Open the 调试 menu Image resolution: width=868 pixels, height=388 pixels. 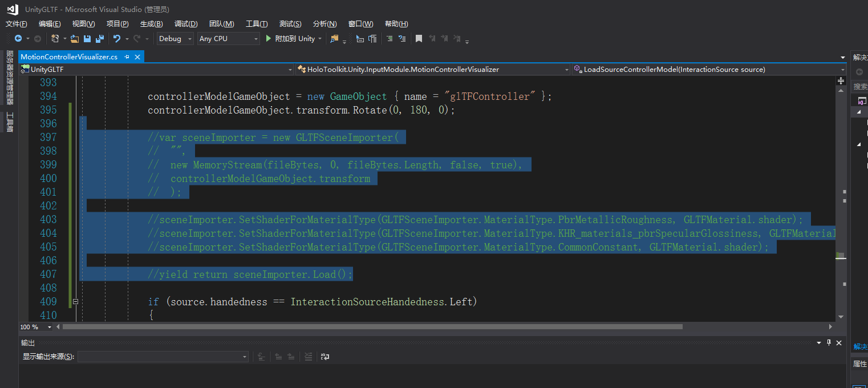(x=185, y=23)
